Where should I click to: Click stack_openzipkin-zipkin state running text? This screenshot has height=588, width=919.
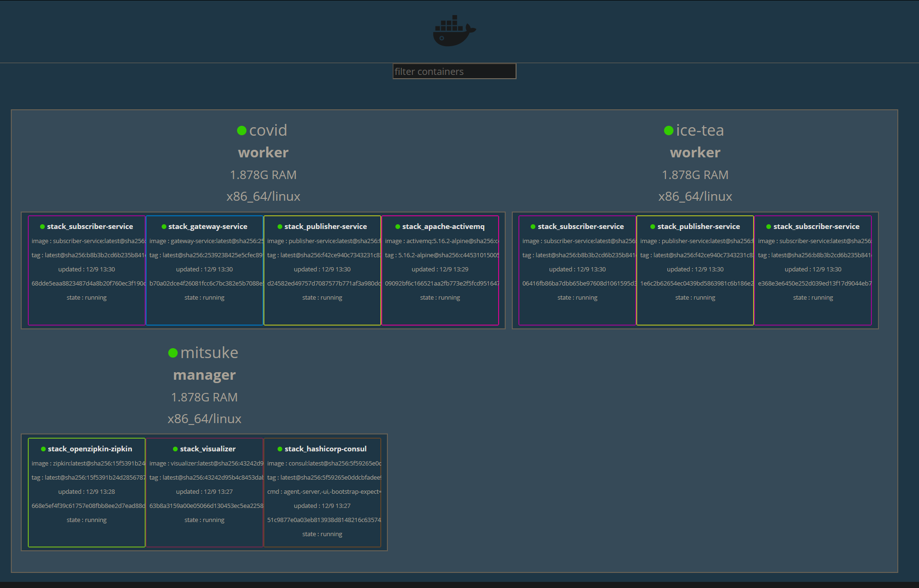(x=87, y=520)
